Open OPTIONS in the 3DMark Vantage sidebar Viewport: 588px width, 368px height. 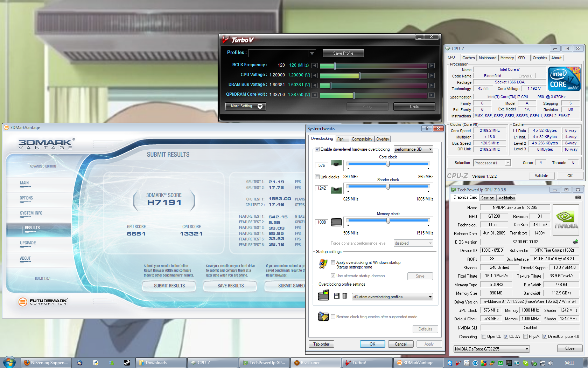(26, 198)
